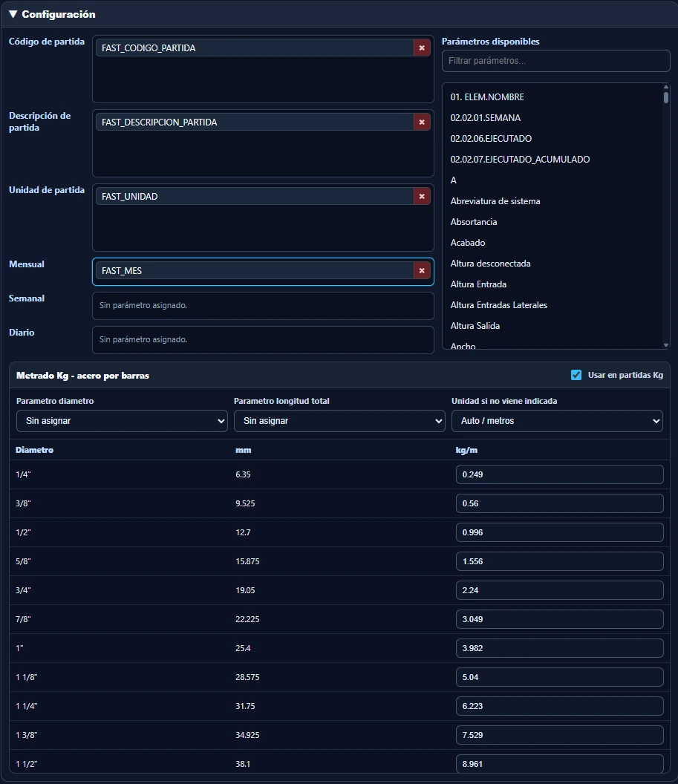Edit the kg/m value 0.56 for 3/8"

point(559,503)
